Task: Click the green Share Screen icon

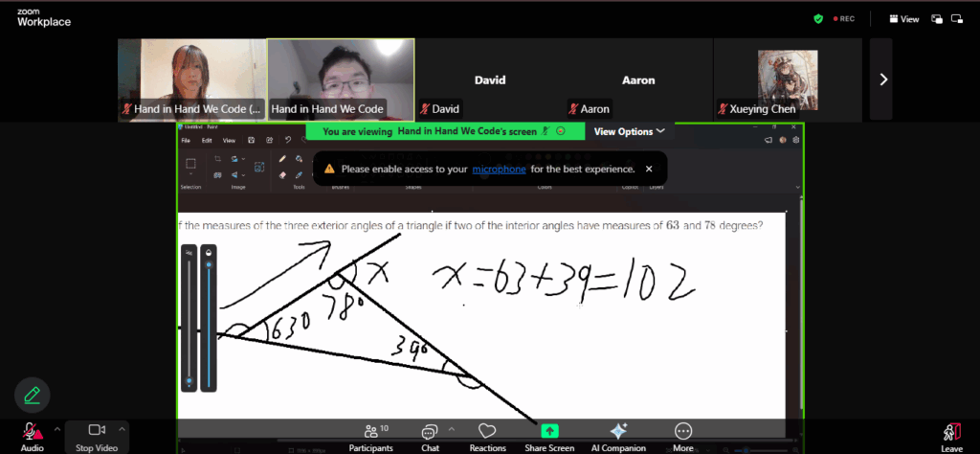Action: point(549,432)
